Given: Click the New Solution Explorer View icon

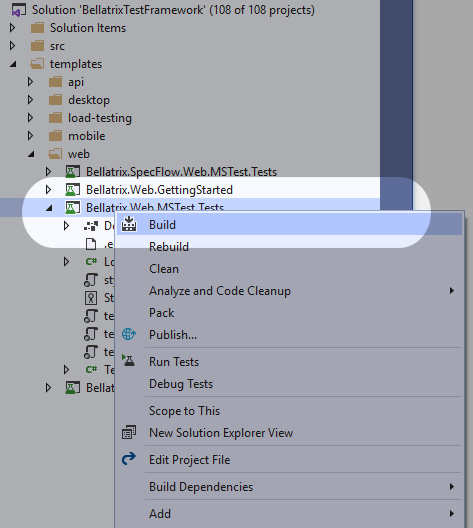Looking at the screenshot, I should pyautogui.click(x=129, y=432).
